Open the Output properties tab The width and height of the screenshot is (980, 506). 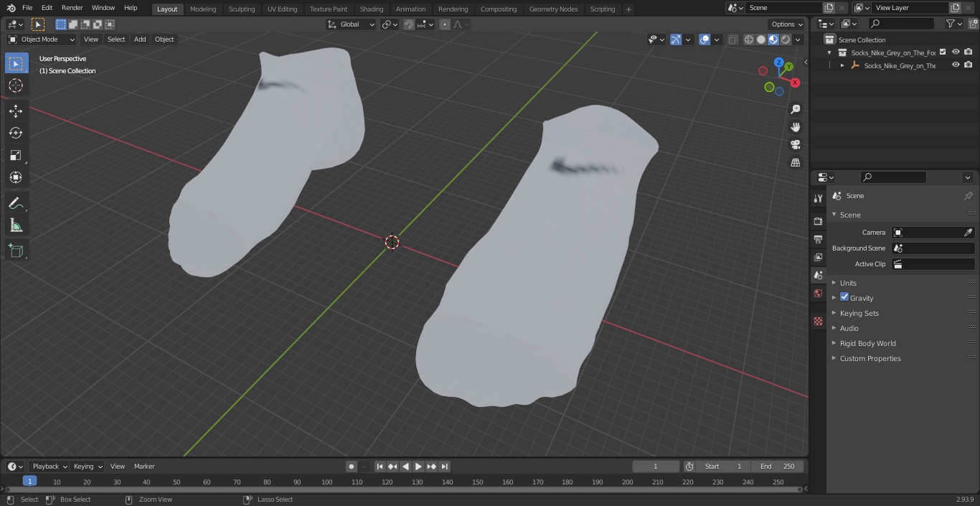pyautogui.click(x=818, y=239)
